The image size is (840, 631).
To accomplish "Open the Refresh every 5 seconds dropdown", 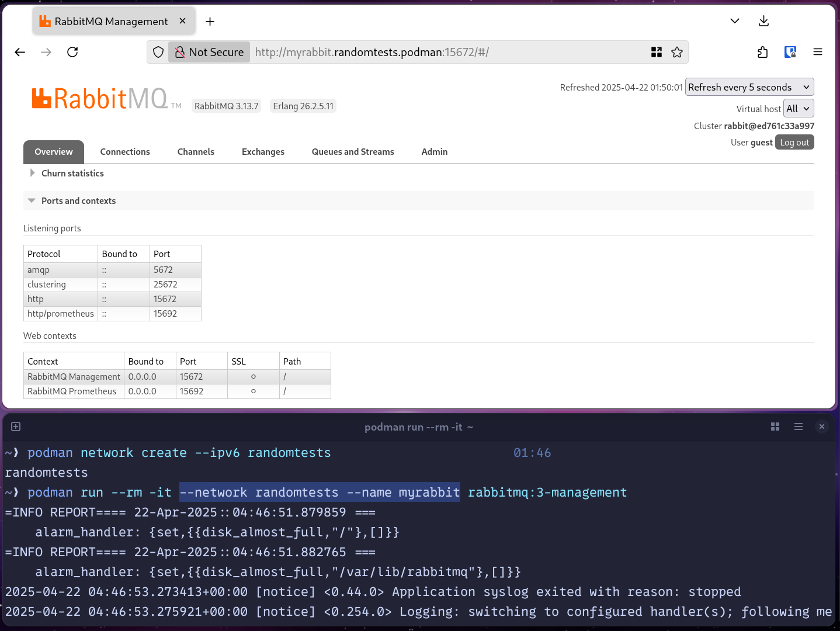I will coord(749,87).
